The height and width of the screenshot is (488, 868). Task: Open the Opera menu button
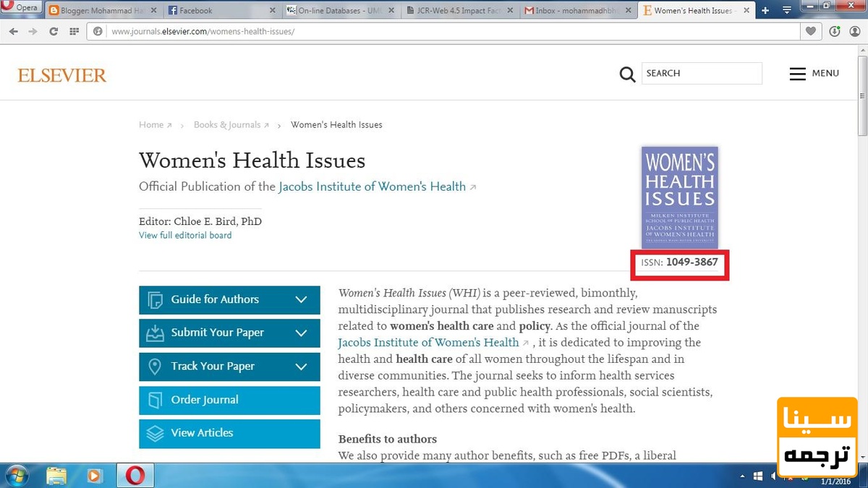[22, 9]
